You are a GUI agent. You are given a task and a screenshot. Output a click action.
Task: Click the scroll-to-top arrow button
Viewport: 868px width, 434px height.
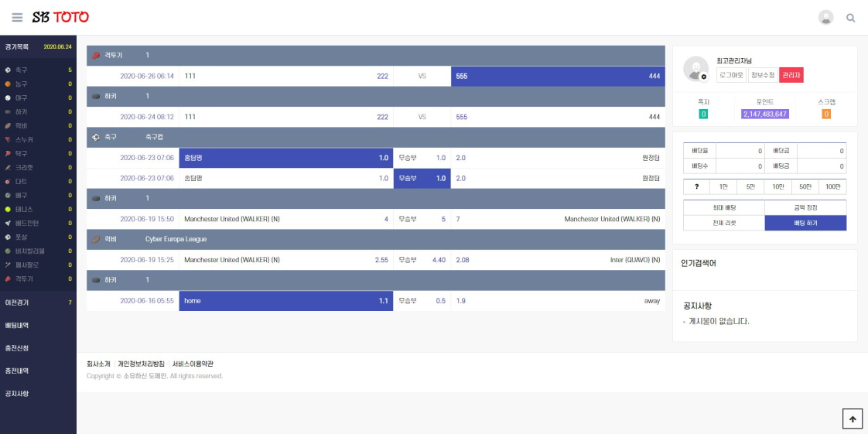(x=853, y=419)
